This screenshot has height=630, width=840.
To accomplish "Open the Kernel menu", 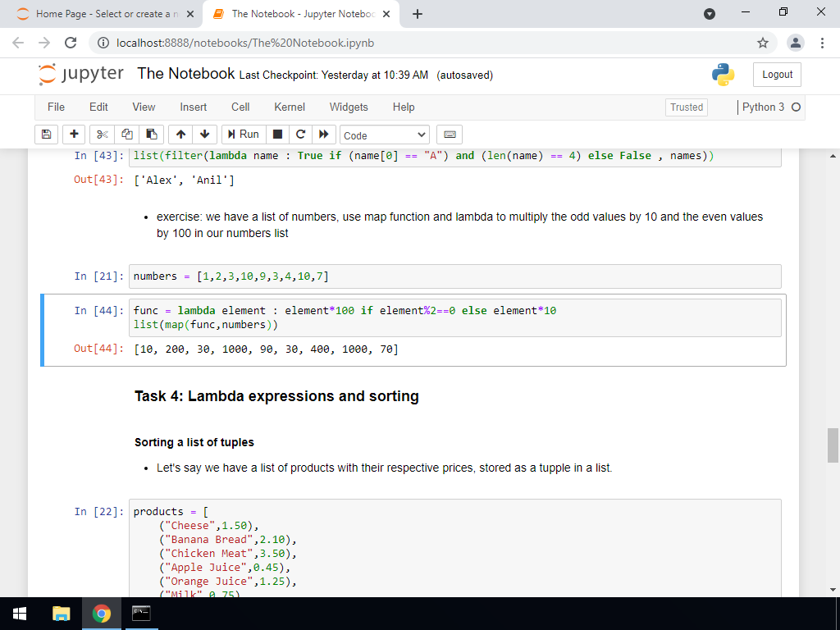I will click(x=290, y=107).
